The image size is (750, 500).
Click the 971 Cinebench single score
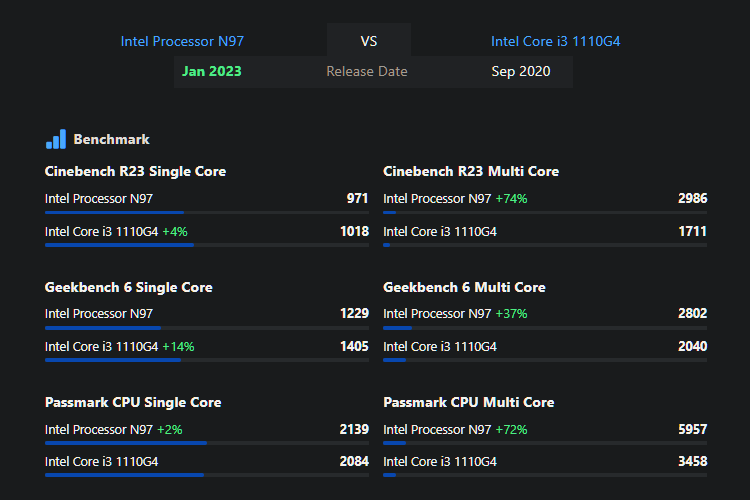point(357,198)
